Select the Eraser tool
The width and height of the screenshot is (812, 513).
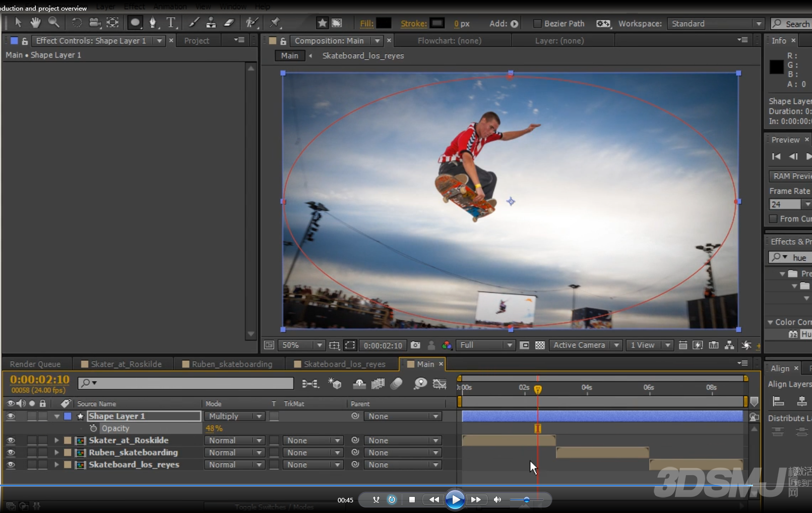(x=229, y=23)
